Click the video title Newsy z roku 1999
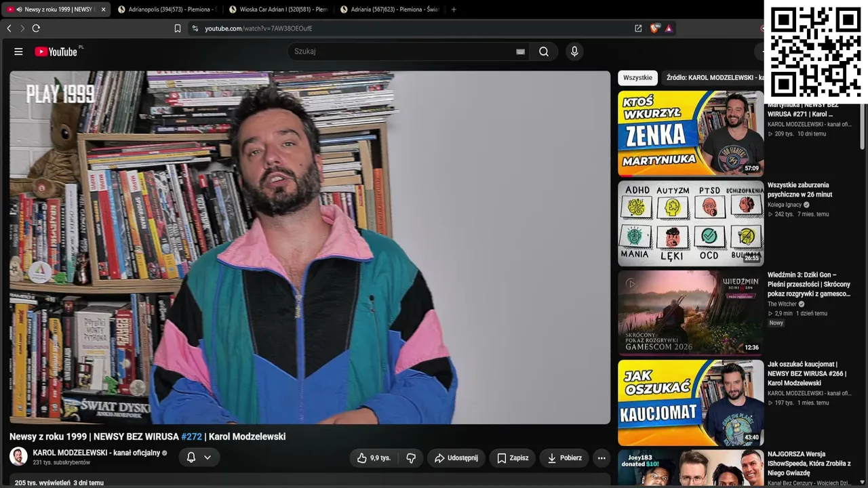Screen dimensions: 868x488 tap(147, 437)
